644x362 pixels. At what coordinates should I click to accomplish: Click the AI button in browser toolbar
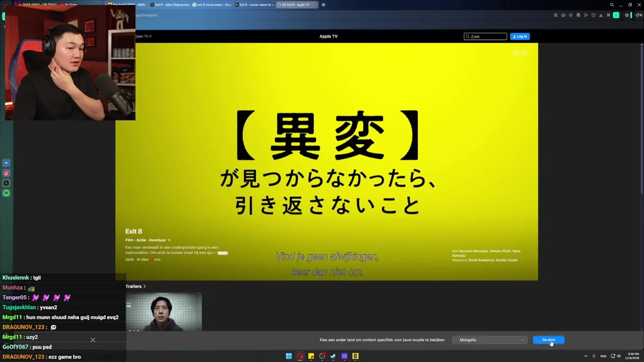click(638, 15)
